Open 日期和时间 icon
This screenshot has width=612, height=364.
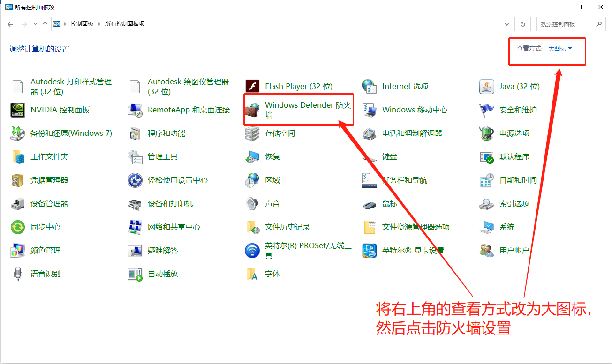(x=487, y=180)
